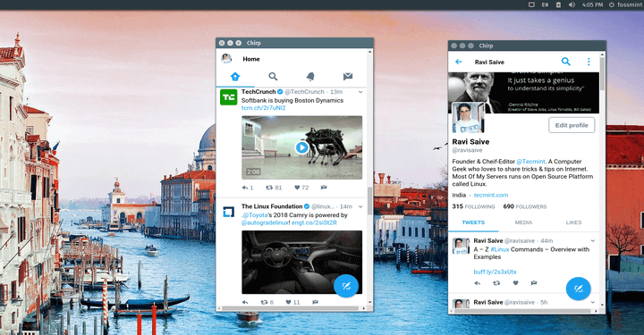Open the search magnifier tab in Home window
644x335 pixels.
(x=273, y=77)
